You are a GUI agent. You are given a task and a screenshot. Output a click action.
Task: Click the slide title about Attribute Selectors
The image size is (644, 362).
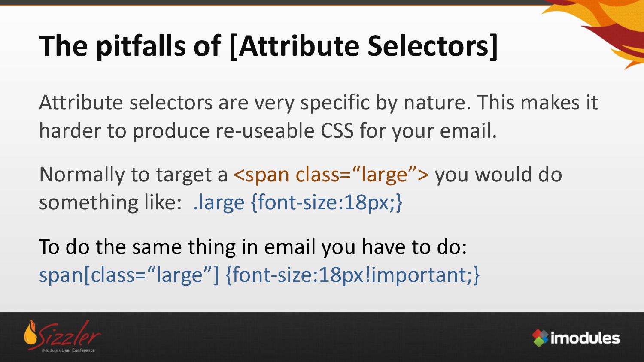click(x=269, y=46)
